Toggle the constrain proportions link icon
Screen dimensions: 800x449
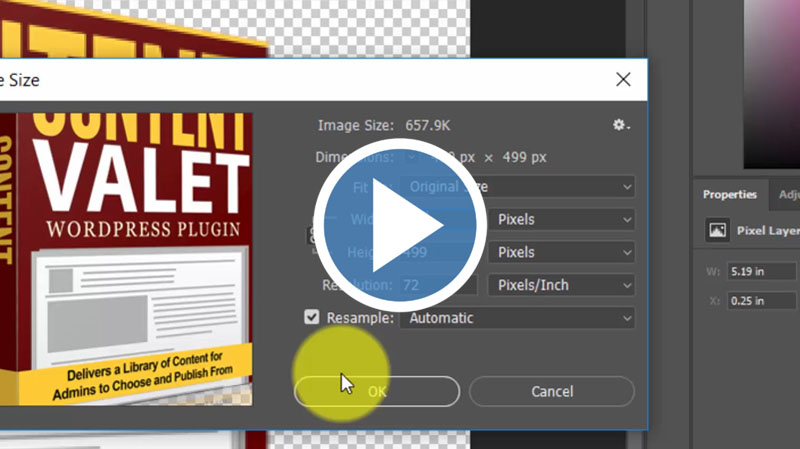[x=311, y=236]
